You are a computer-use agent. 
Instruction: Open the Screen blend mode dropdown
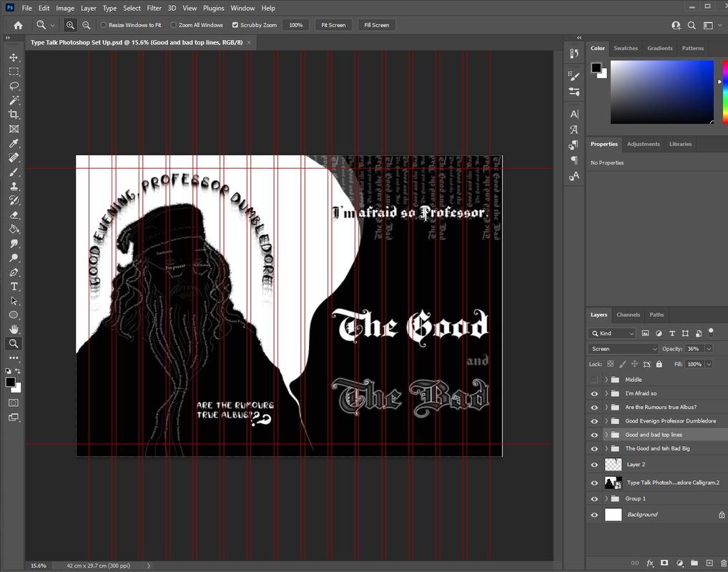624,349
